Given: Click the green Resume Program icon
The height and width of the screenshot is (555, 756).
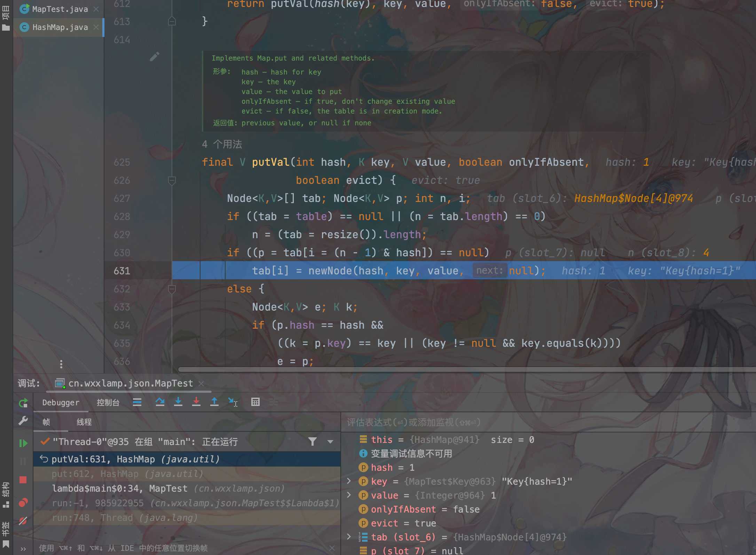Looking at the screenshot, I should pos(23,443).
